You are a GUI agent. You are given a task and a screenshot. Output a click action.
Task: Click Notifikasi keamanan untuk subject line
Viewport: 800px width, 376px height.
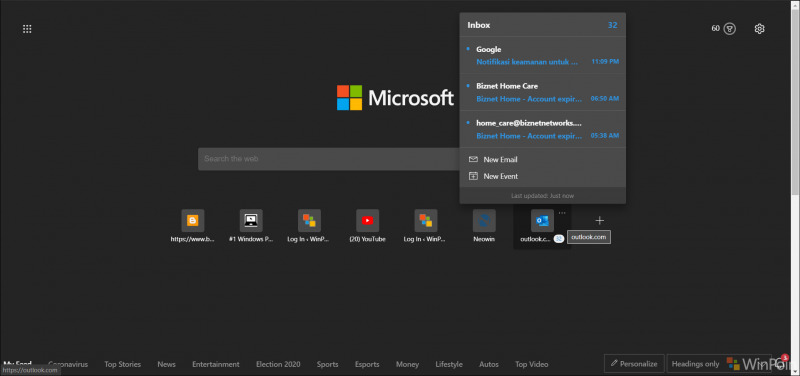point(527,62)
